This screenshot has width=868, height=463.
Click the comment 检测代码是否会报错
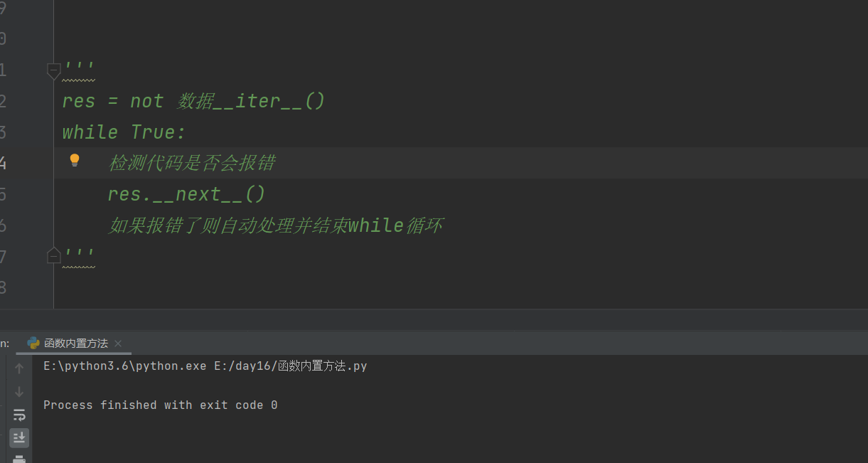pos(192,163)
